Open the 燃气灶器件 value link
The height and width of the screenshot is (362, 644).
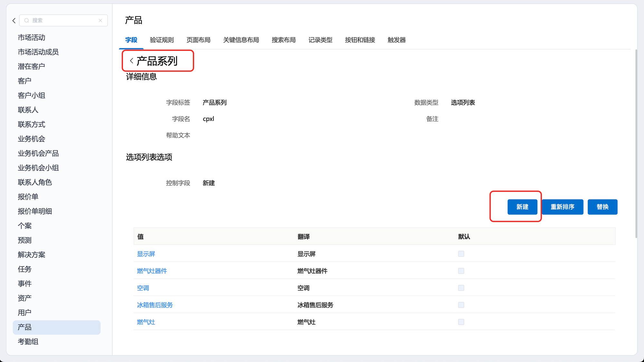(152, 271)
